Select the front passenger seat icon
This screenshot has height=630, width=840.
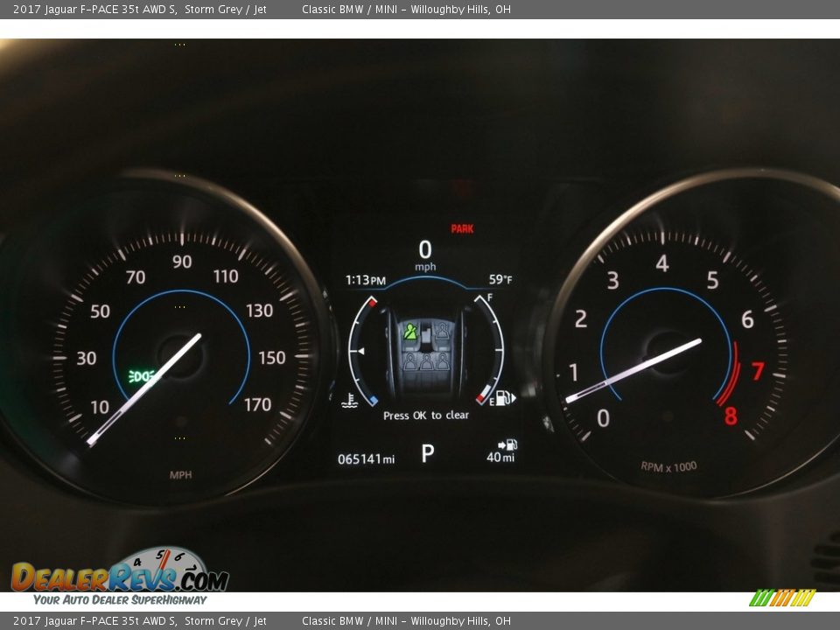click(x=443, y=331)
